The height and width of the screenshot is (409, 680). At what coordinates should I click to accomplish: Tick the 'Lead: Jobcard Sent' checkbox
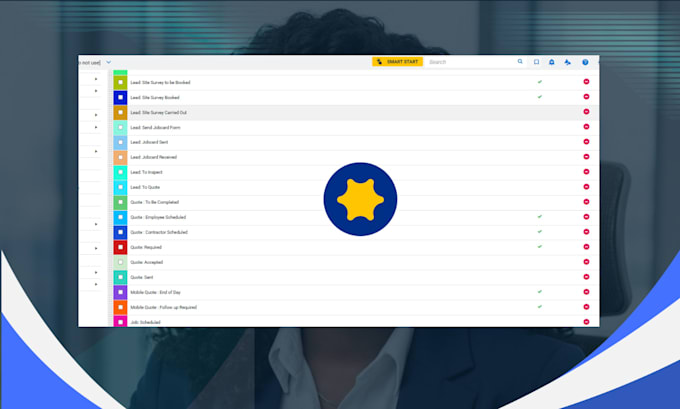pyautogui.click(x=121, y=142)
